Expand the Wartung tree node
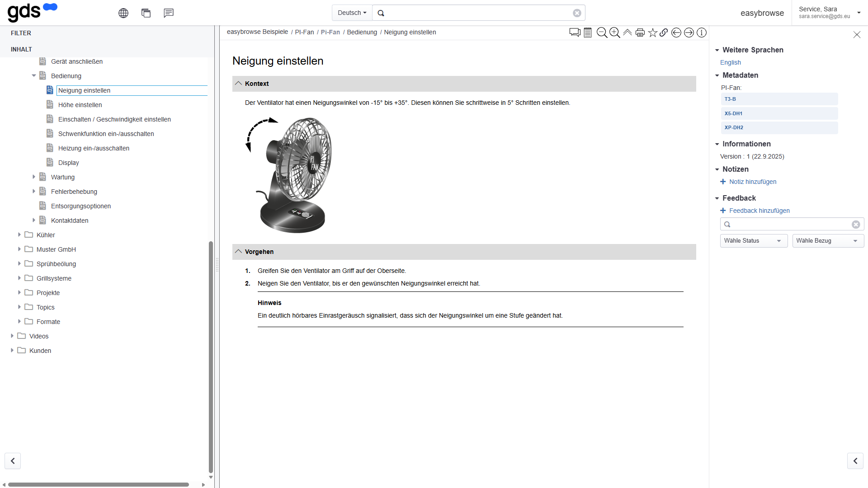 pyautogui.click(x=33, y=177)
